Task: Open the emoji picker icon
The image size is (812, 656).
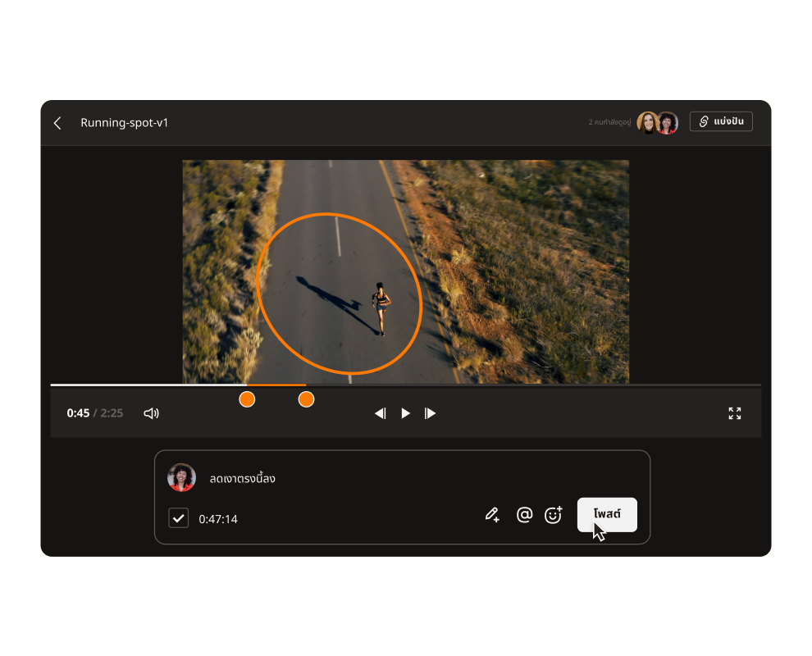Action: pyautogui.click(x=554, y=514)
